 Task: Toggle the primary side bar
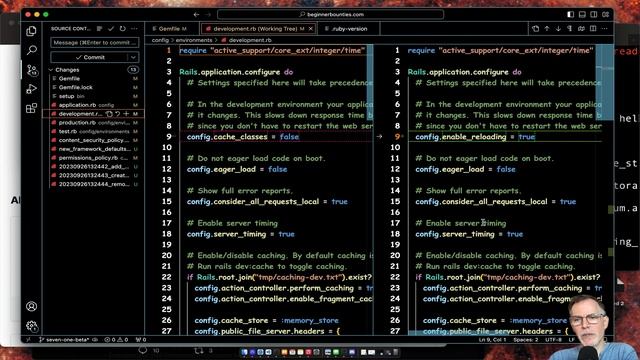tap(571, 14)
